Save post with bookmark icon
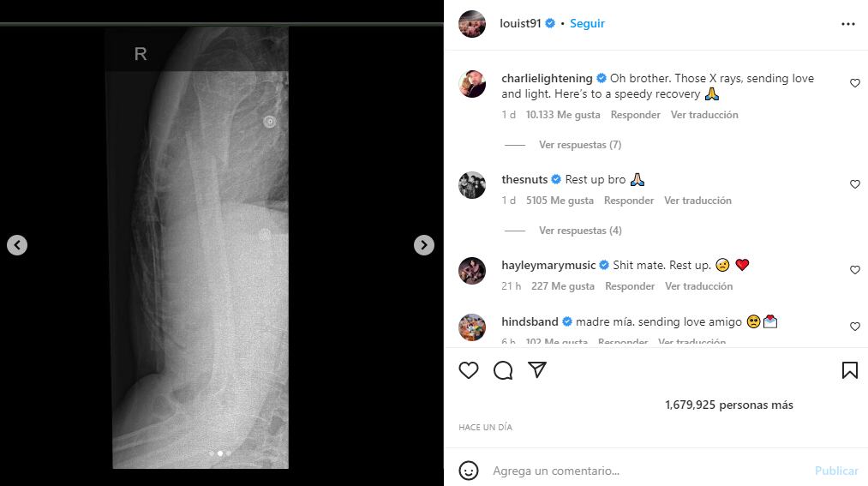The height and width of the screenshot is (486, 868). [849, 370]
